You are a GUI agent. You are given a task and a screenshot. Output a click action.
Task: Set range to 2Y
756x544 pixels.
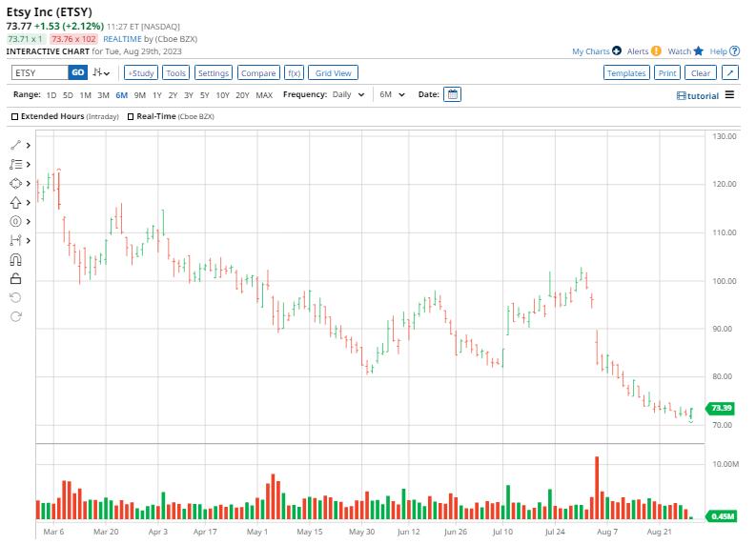pos(173,95)
